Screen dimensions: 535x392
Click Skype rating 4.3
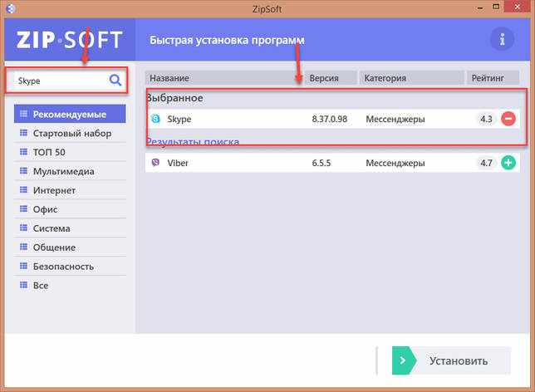coord(486,119)
